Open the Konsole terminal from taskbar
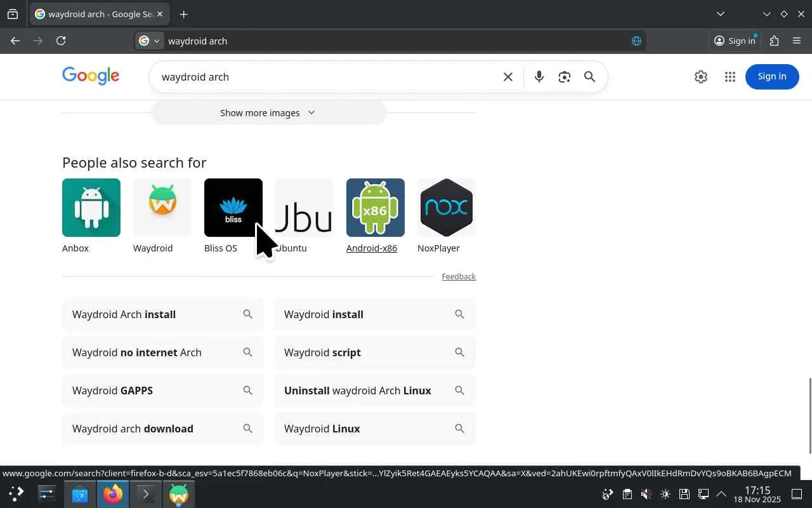812x508 pixels. pyautogui.click(x=145, y=493)
